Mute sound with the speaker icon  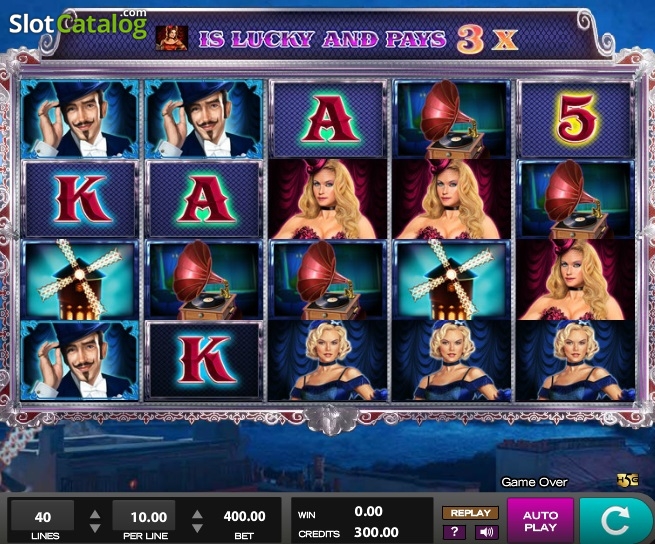click(x=486, y=532)
